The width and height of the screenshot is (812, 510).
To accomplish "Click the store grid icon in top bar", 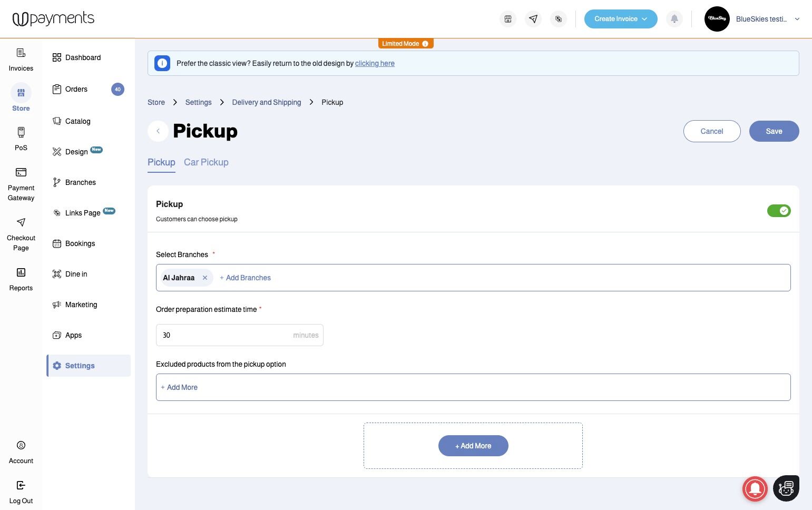I will 508,19.
